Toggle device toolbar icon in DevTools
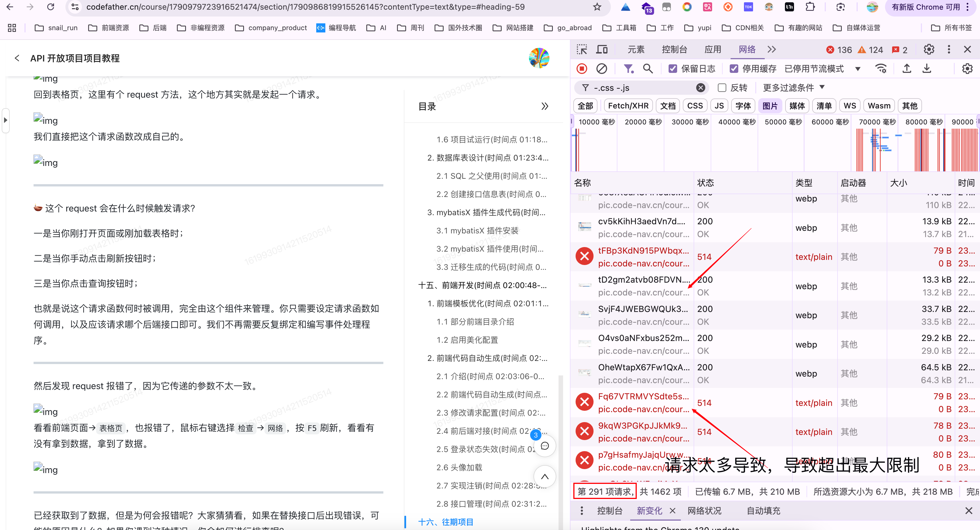Screen dimensions: 980x530 tap(602, 50)
